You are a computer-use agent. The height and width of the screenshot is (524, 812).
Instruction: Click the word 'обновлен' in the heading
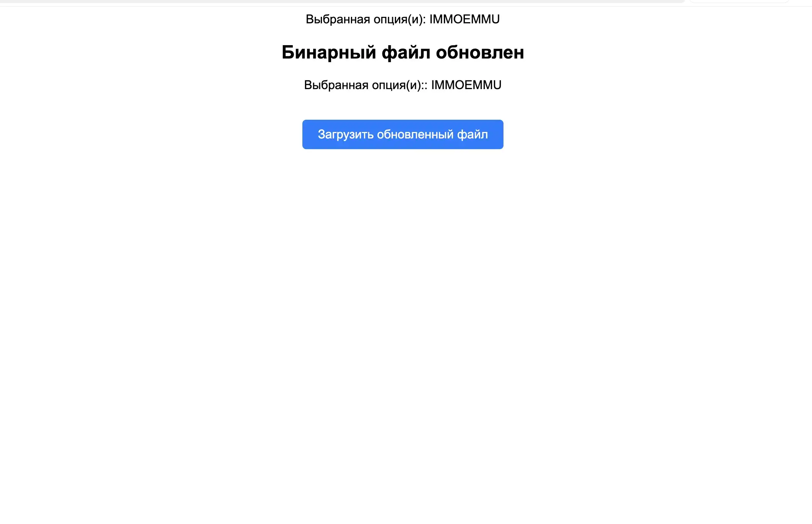(480, 52)
